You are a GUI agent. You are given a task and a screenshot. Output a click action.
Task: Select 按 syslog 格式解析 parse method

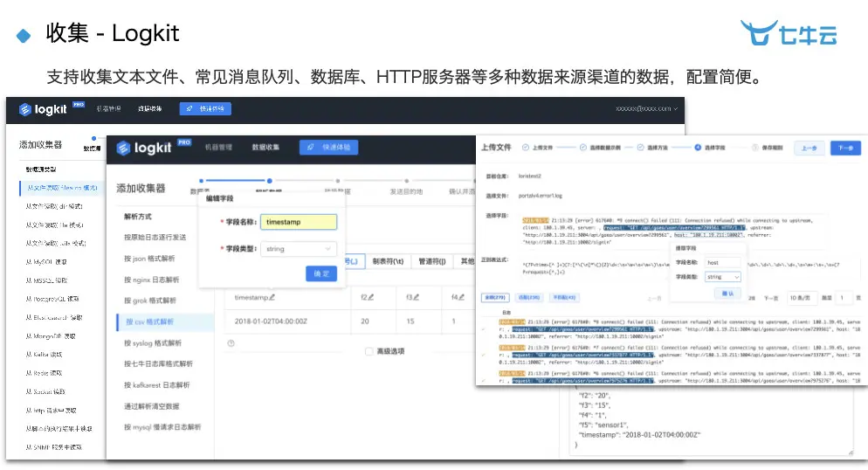[x=153, y=342]
